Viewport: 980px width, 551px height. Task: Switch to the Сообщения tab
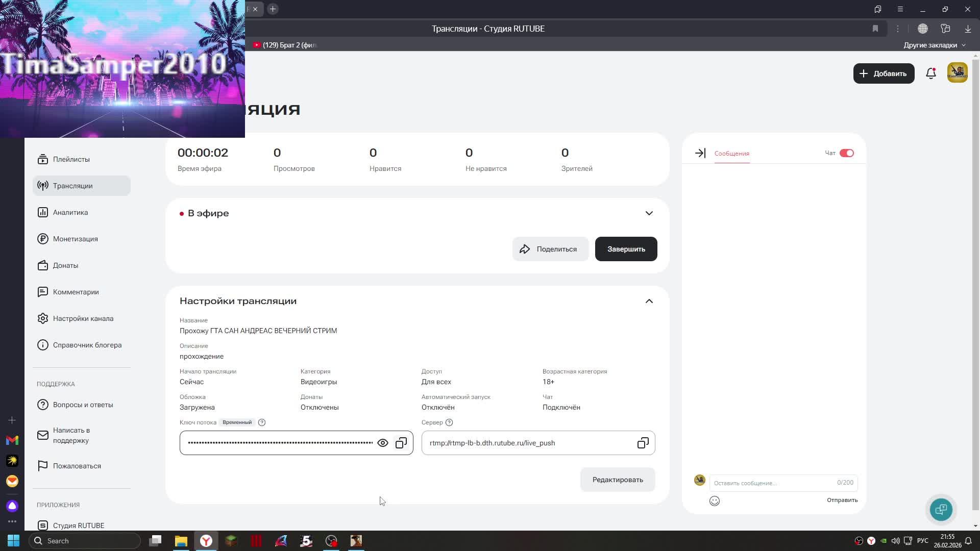coord(731,154)
